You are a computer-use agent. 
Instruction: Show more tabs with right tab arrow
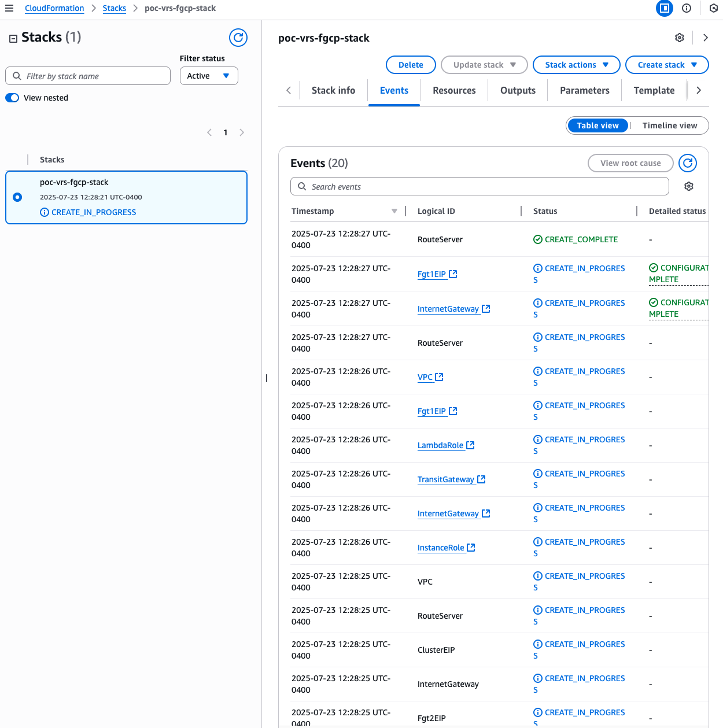click(699, 90)
